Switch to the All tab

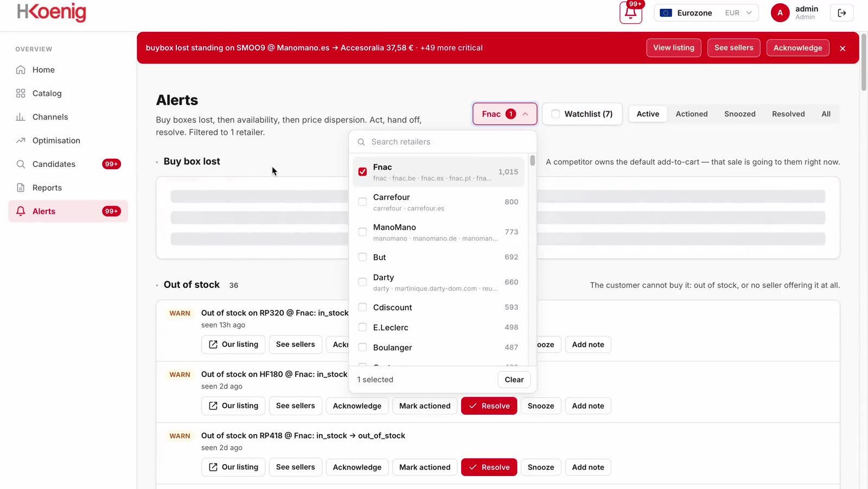(x=826, y=114)
